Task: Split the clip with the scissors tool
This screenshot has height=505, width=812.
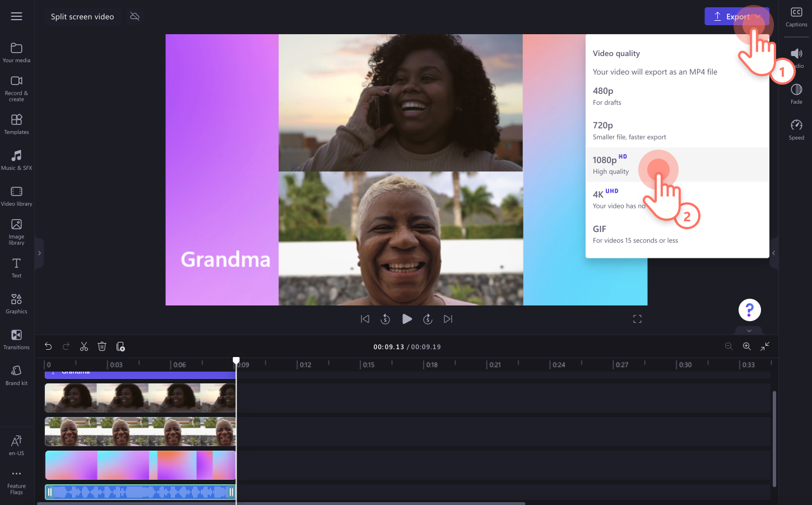Action: (x=83, y=346)
